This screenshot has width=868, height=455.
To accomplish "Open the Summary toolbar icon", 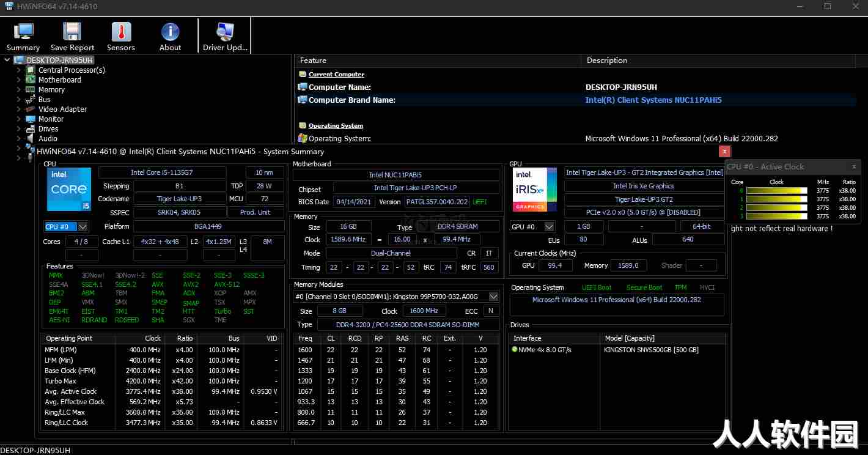I will [x=23, y=31].
